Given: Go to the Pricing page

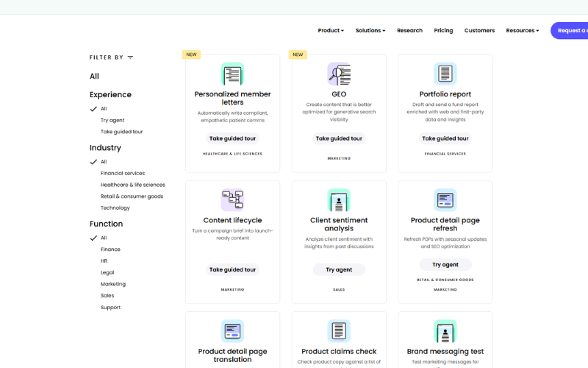Looking at the screenshot, I should [x=443, y=30].
